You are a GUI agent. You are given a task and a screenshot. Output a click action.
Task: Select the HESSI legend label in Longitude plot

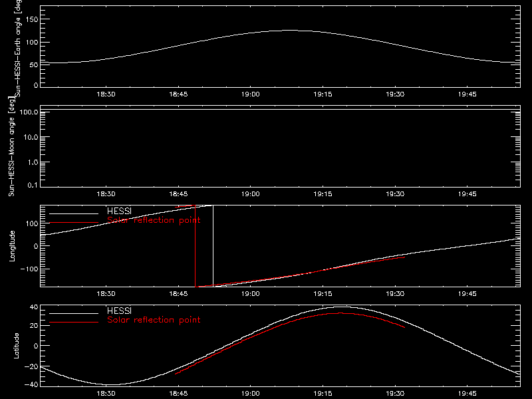(x=119, y=211)
